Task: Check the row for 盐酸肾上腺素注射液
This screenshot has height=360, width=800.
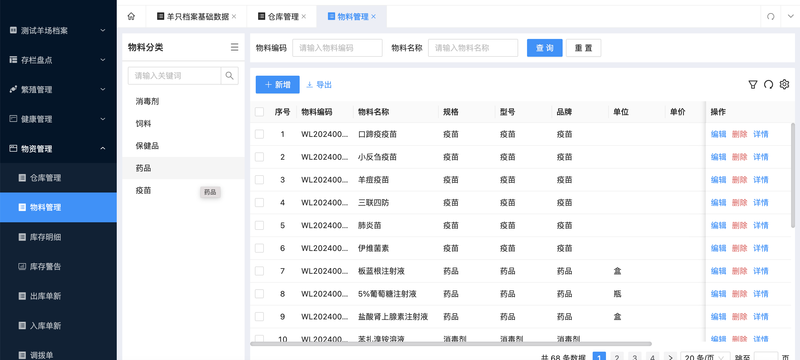Action: pos(259,317)
